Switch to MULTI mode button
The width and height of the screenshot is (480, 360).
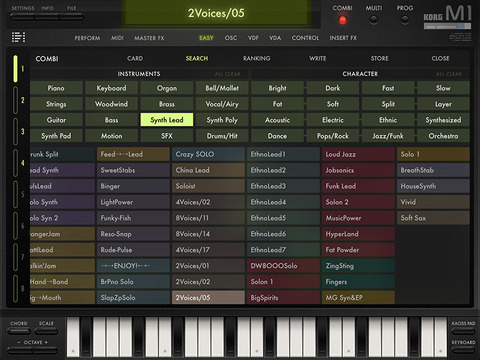(x=374, y=20)
